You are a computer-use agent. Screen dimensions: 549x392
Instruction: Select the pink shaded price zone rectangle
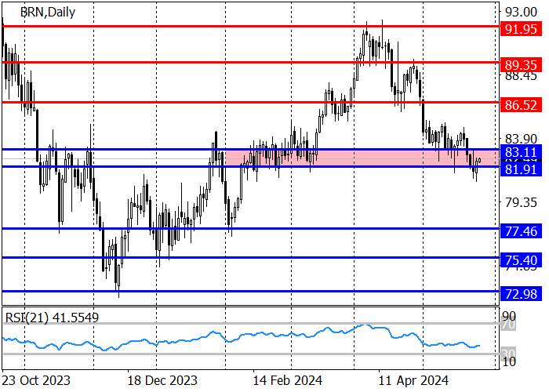point(362,158)
